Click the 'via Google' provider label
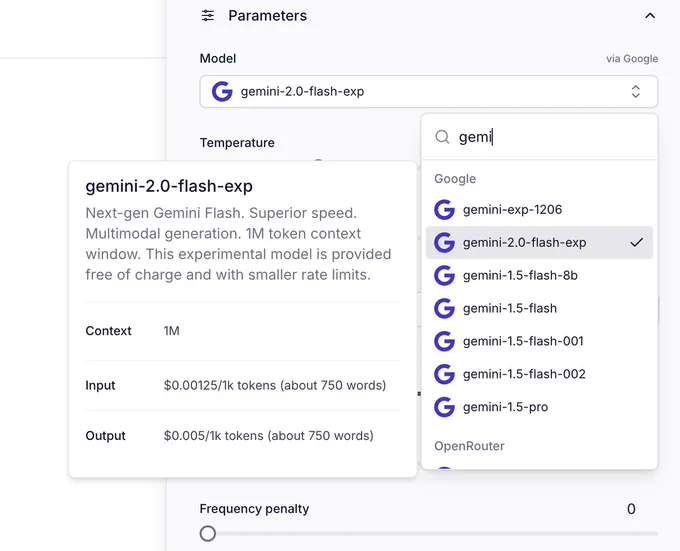This screenshot has height=551, width=680. (x=632, y=59)
